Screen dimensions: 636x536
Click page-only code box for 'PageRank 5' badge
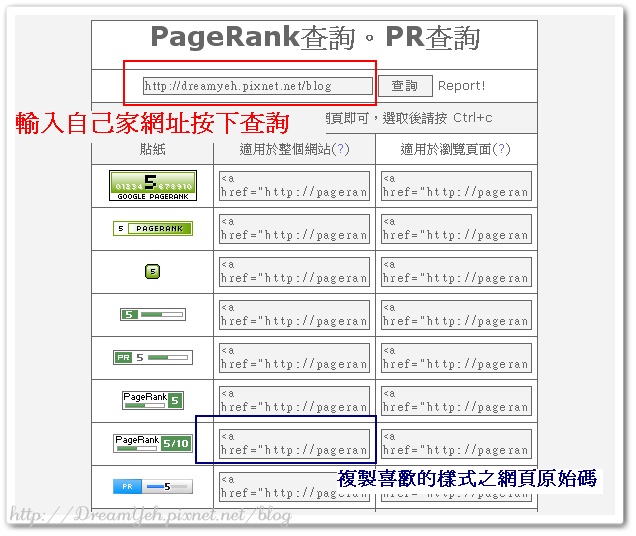(456, 401)
